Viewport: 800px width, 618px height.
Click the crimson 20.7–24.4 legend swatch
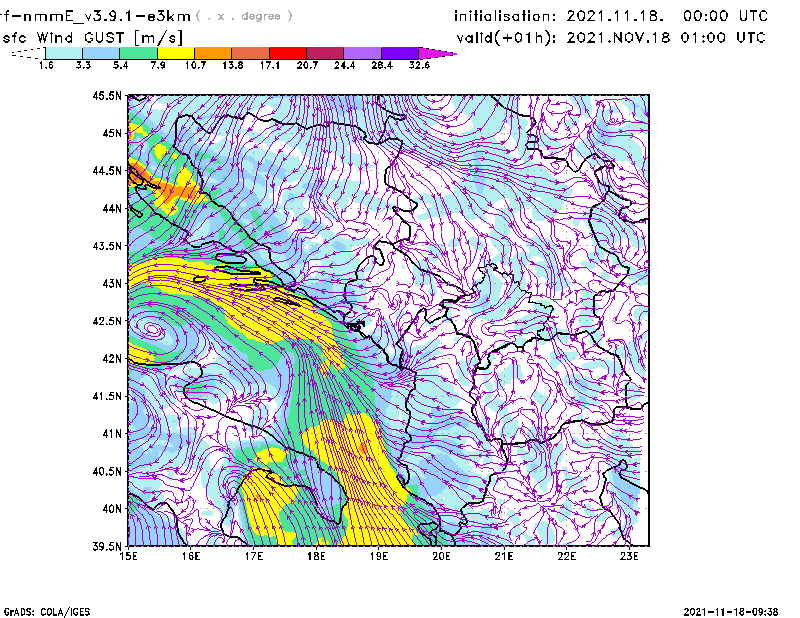(325, 53)
